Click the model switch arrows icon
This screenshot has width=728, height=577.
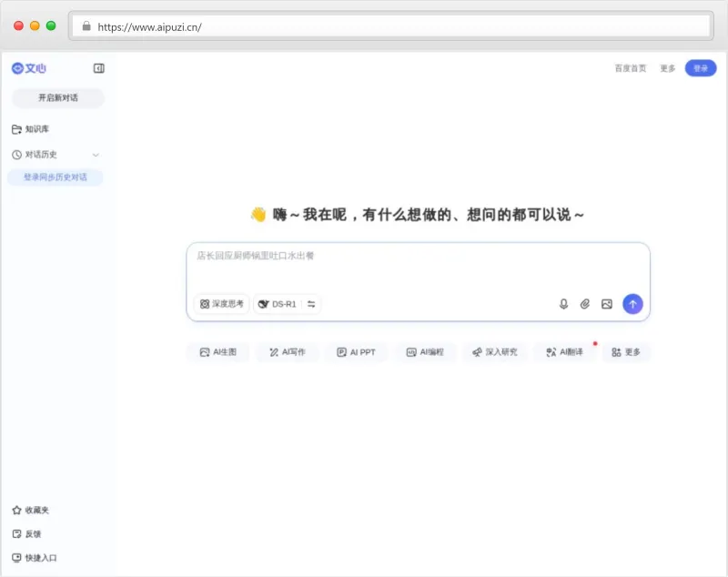[x=310, y=304]
